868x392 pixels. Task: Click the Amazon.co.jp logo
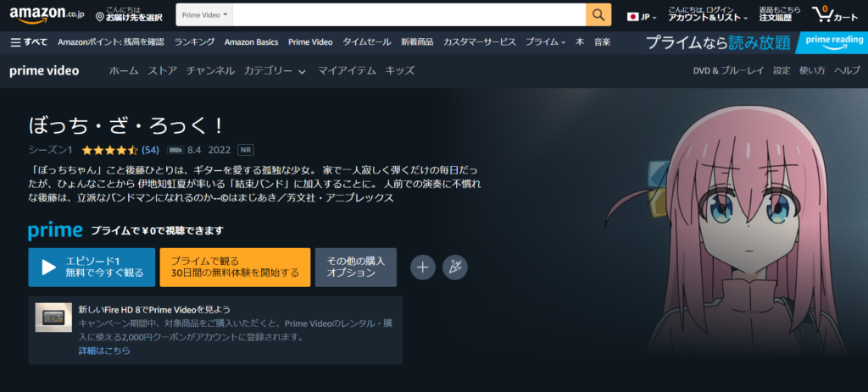coord(43,15)
